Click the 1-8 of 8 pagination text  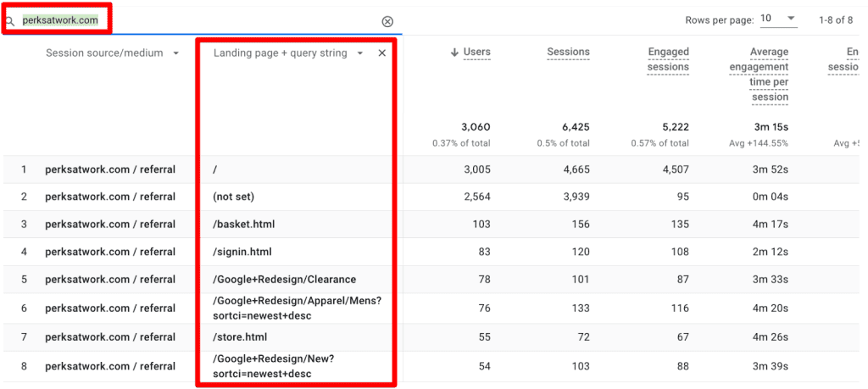(x=836, y=20)
